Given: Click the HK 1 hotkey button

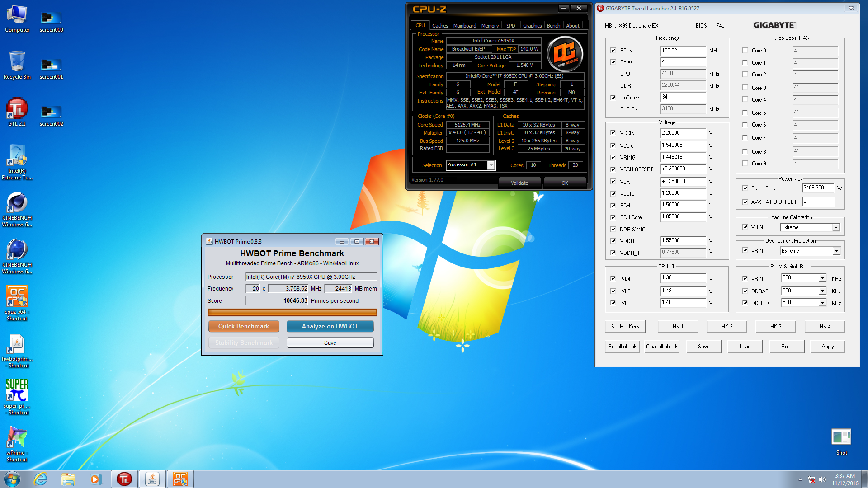Looking at the screenshot, I should click(x=678, y=327).
